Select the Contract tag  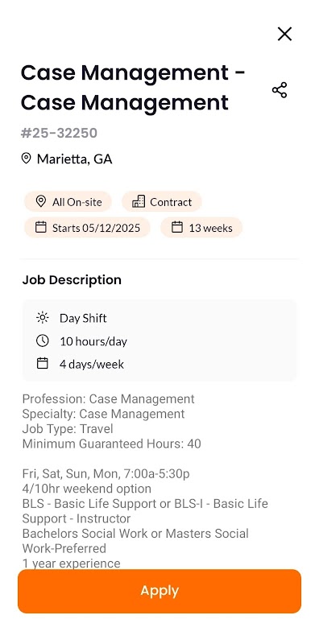point(162,202)
